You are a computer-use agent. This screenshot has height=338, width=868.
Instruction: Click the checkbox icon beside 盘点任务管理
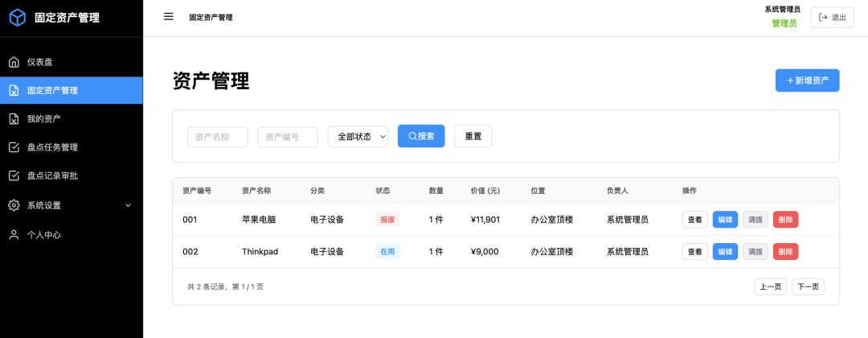14,147
